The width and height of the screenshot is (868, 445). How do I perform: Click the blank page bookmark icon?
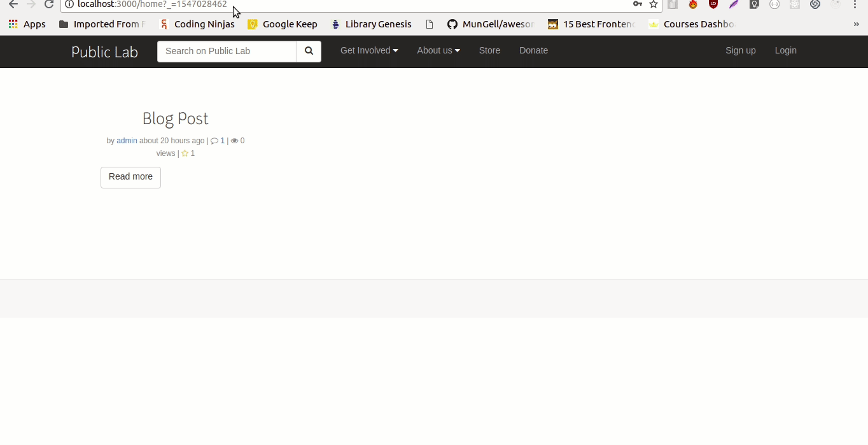point(430,24)
